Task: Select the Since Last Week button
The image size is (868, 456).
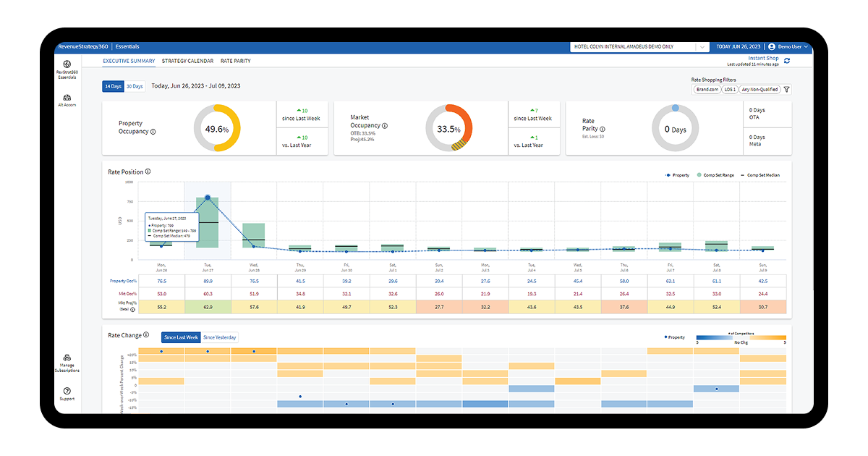Action: click(x=180, y=337)
